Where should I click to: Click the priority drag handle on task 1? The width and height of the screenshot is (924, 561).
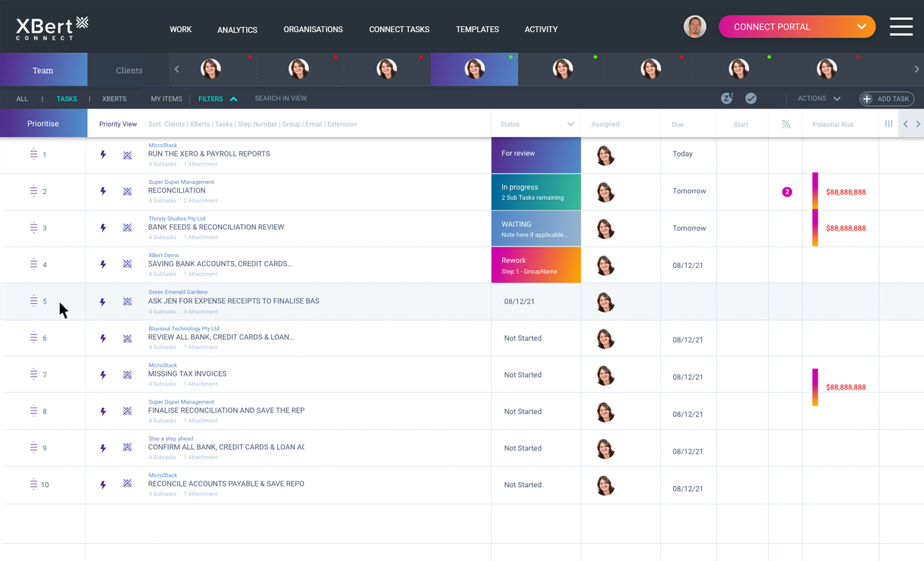point(33,154)
